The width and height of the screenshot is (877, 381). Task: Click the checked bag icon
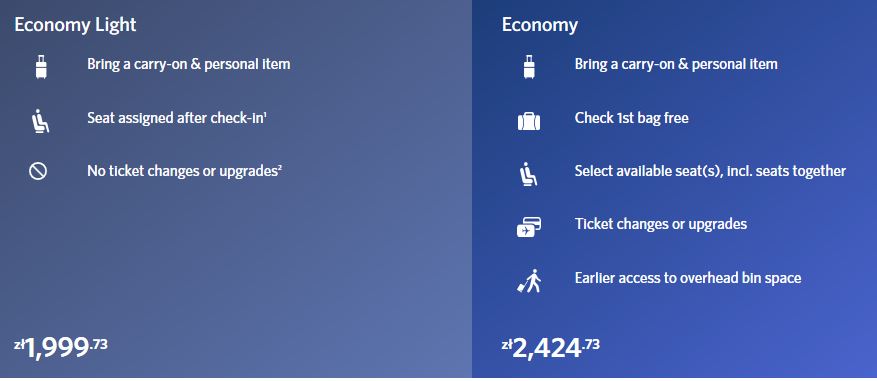[529, 121]
